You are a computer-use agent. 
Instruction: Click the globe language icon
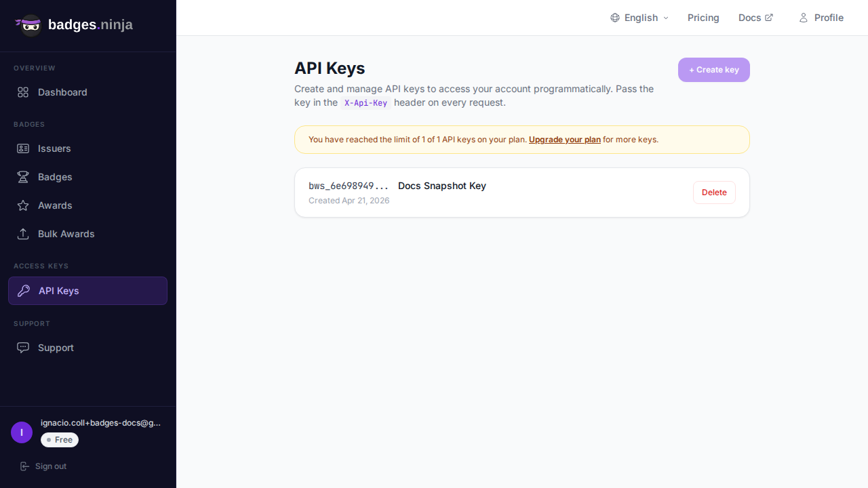tap(615, 18)
